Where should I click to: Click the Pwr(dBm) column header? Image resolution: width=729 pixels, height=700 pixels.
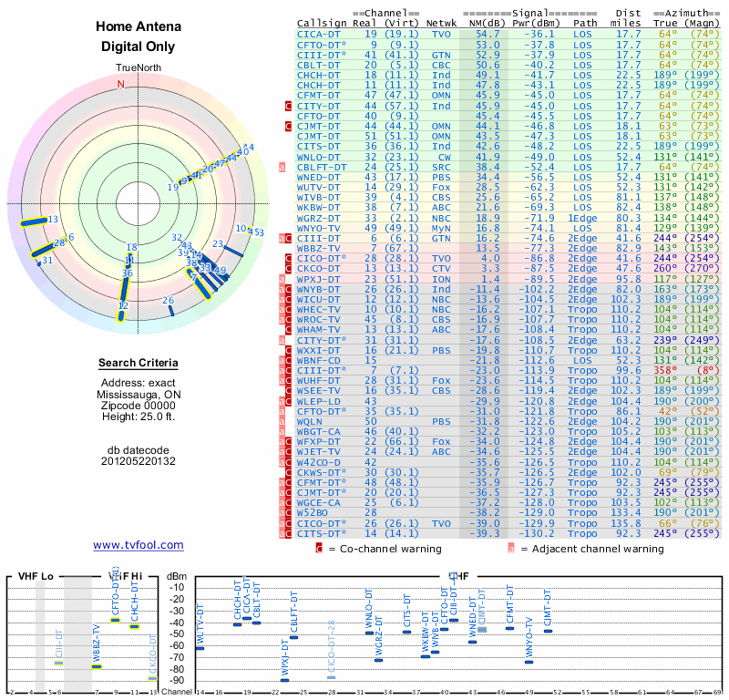536,24
